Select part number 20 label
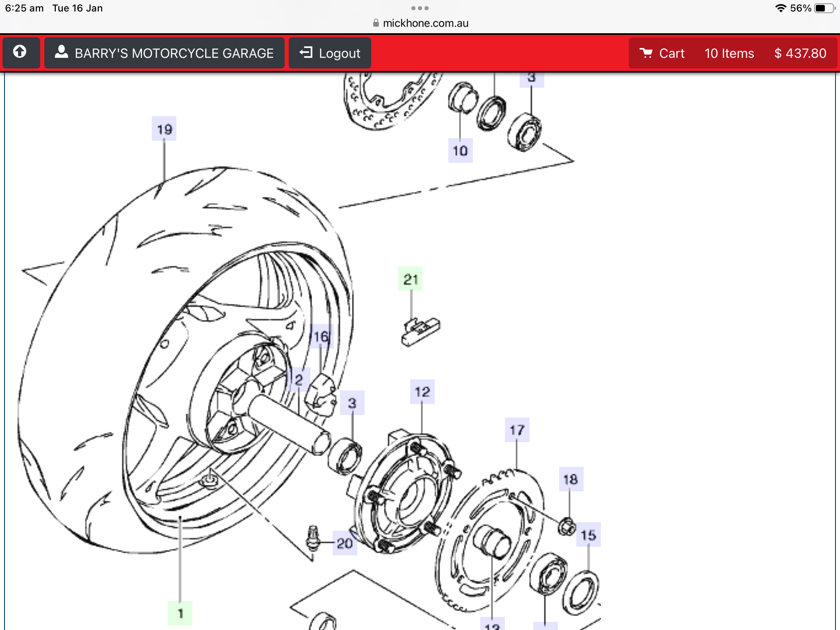 click(x=345, y=543)
